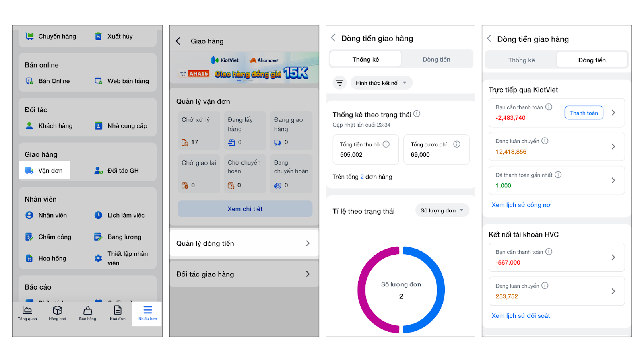The width and height of the screenshot is (644, 362).
Task: Open Vận đơn truck icon
Action: pos(29,171)
